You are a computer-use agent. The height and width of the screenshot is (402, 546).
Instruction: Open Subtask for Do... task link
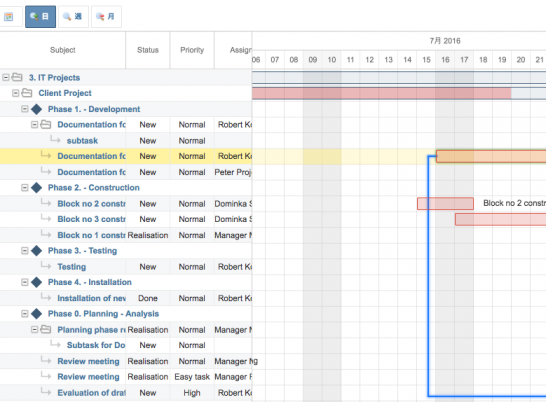tap(96, 345)
